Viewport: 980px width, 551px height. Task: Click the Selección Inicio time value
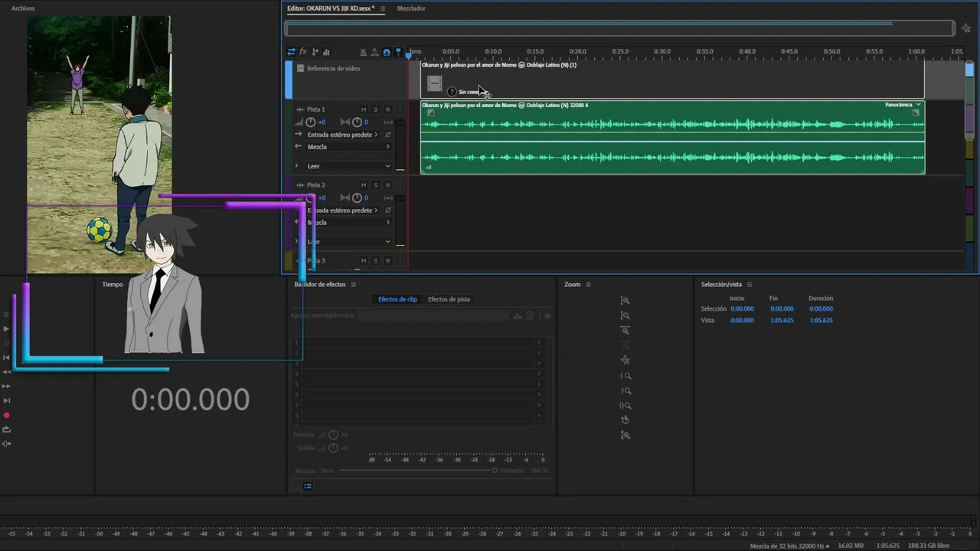coord(742,309)
